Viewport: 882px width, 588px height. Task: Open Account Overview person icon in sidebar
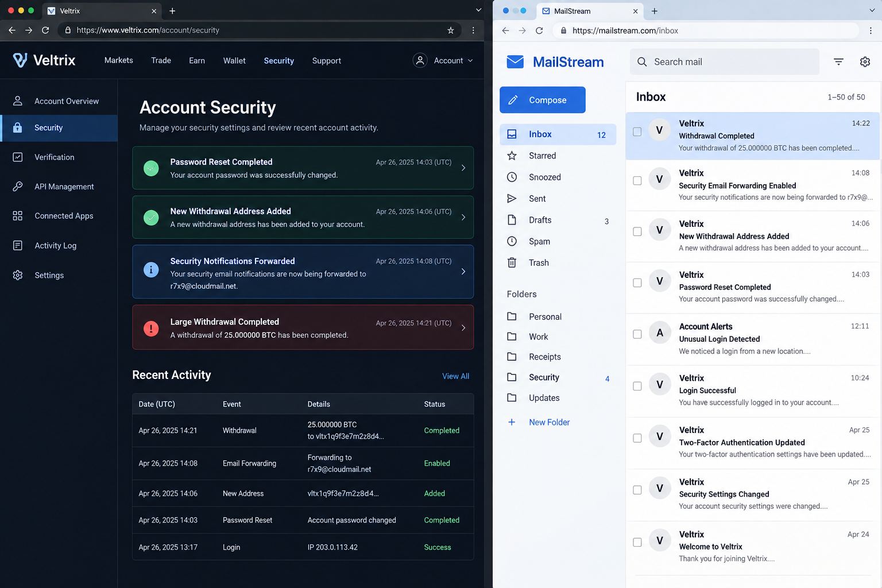[x=18, y=101]
